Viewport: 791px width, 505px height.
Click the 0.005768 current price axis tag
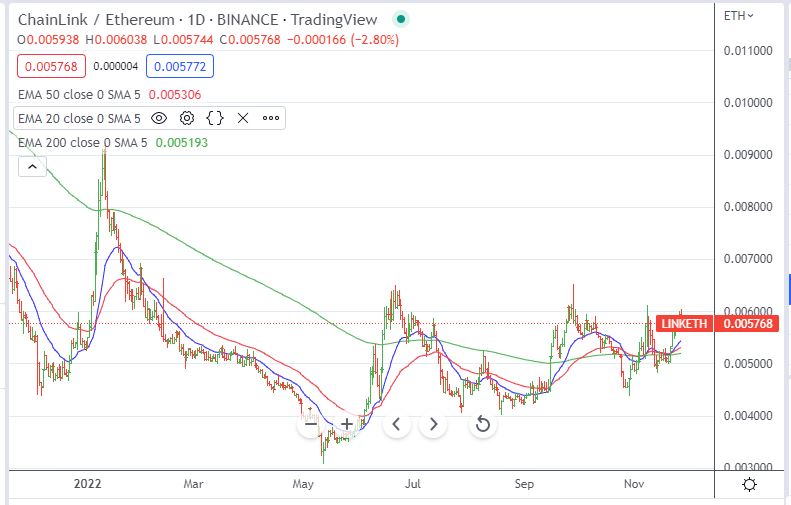coord(748,323)
